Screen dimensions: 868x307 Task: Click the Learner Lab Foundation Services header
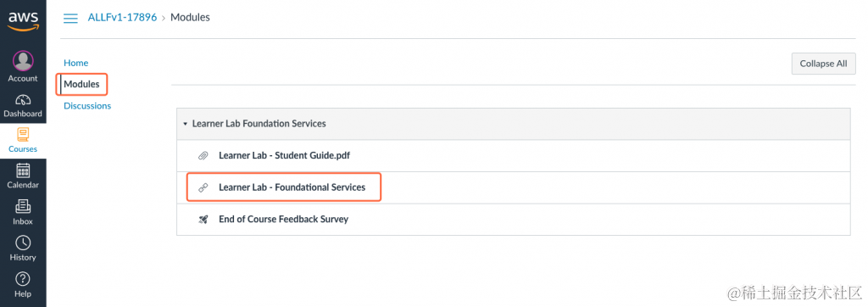(259, 124)
